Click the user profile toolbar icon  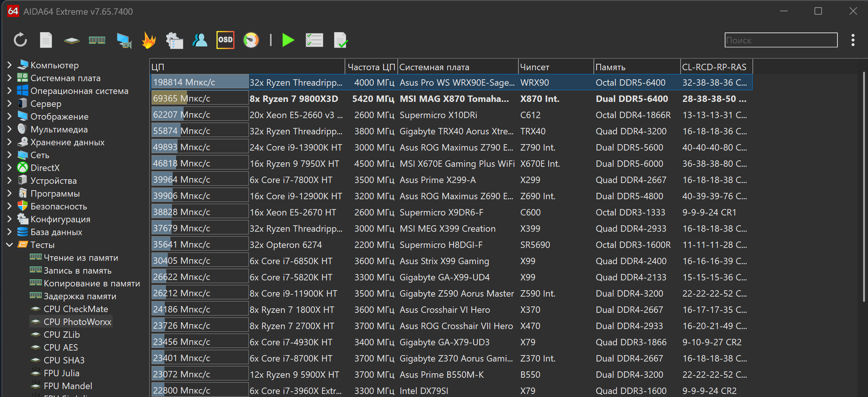click(x=200, y=40)
